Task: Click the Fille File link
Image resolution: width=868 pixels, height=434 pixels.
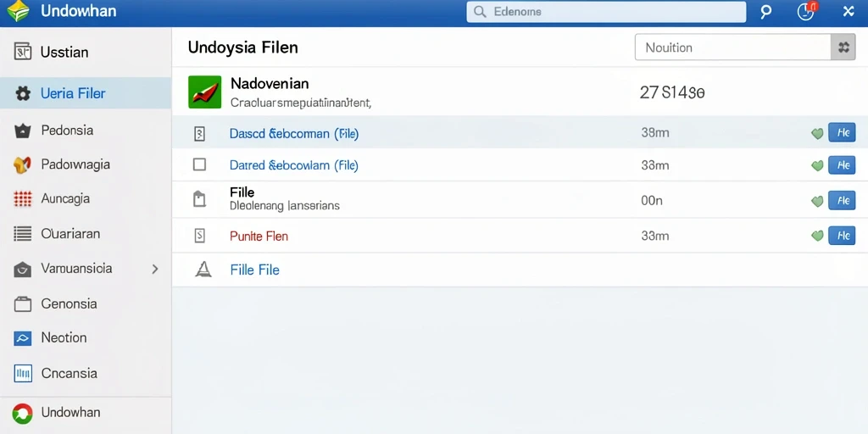Action: pos(254,270)
